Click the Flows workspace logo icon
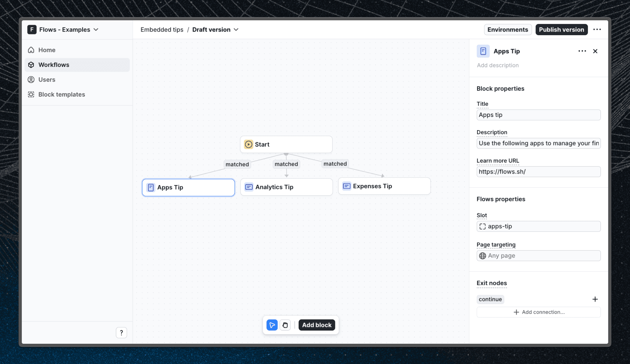630x364 pixels. coord(32,29)
